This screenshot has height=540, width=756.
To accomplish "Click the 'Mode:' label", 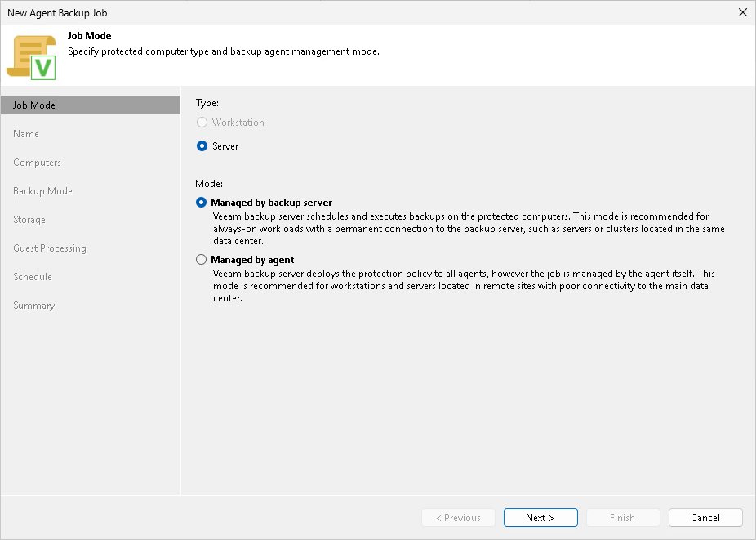I will click(209, 184).
